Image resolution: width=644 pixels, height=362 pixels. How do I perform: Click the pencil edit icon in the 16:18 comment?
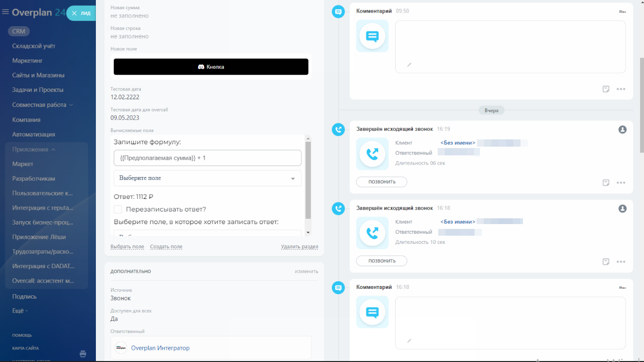pos(409,341)
